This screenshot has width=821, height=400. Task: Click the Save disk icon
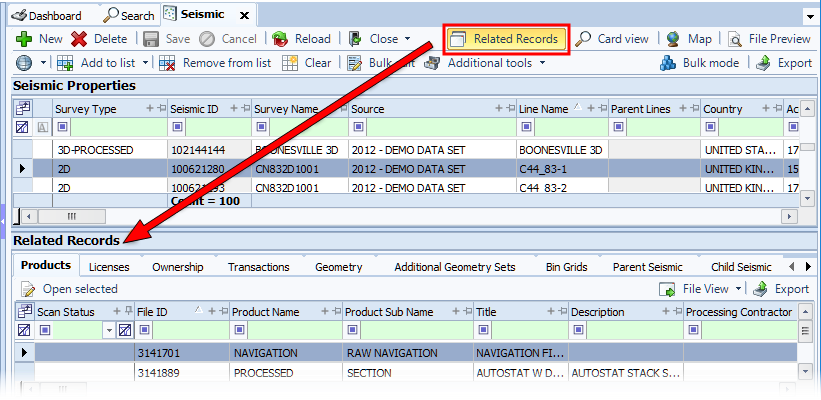click(151, 39)
